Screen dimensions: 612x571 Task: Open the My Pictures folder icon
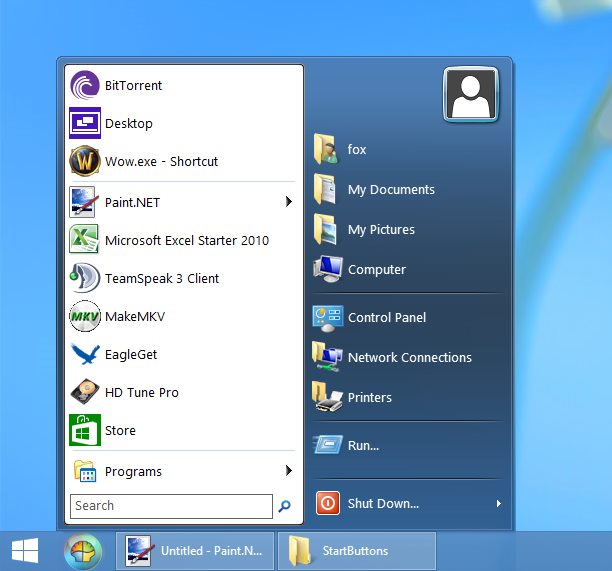click(325, 229)
